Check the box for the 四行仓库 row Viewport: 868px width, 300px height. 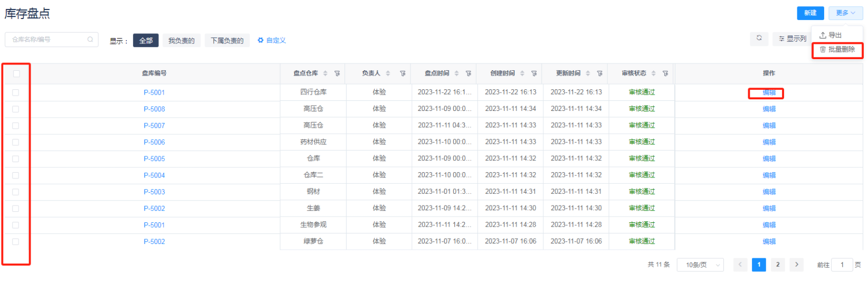click(x=16, y=92)
